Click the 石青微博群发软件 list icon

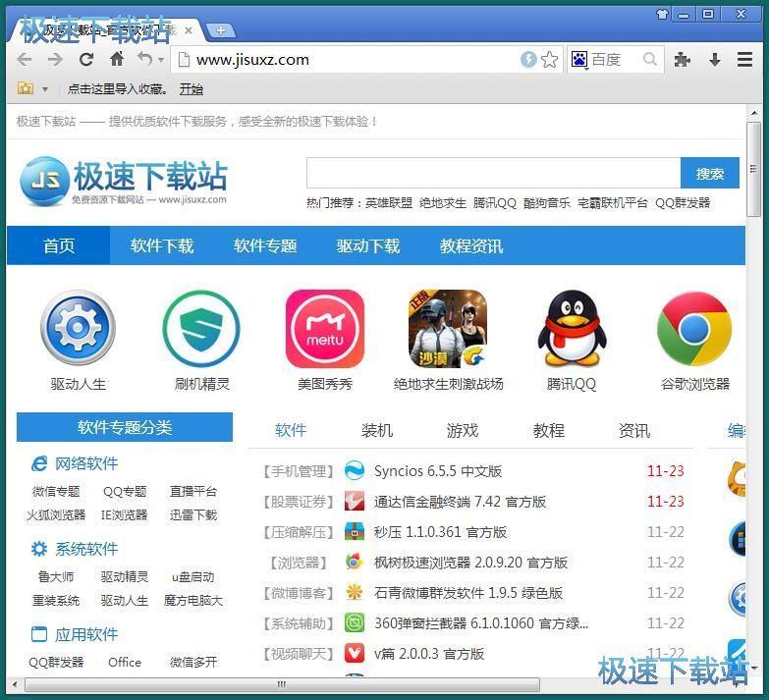355,593
